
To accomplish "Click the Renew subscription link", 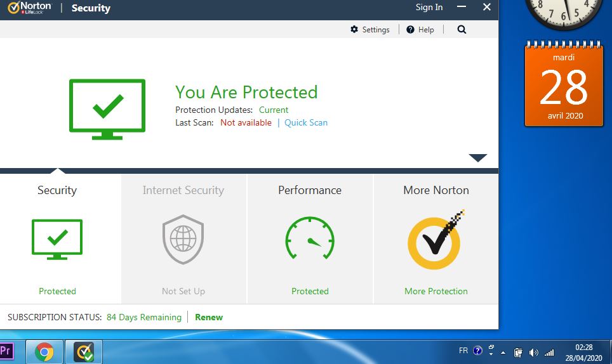I will (x=209, y=317).
